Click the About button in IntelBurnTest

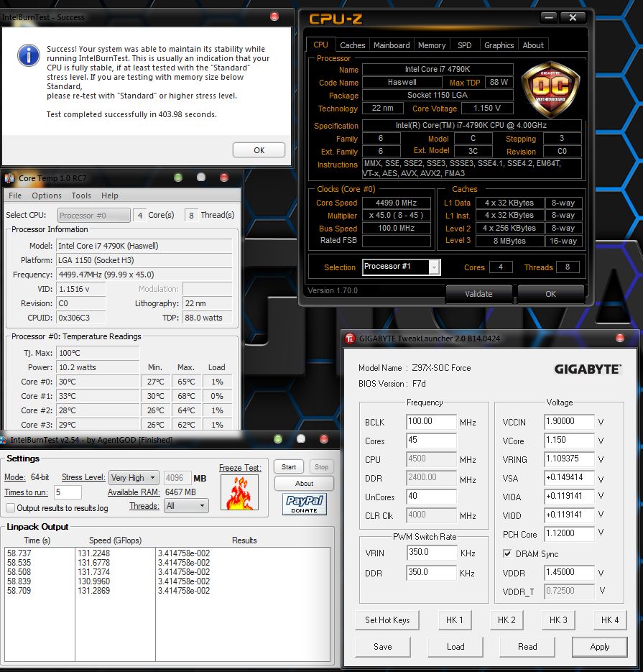[304, 484]
